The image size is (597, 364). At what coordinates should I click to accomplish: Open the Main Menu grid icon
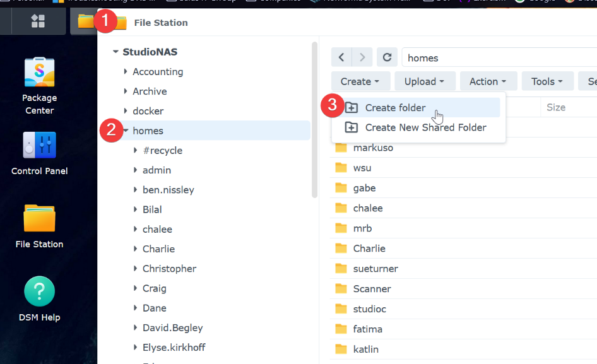[x=37, y=21]
